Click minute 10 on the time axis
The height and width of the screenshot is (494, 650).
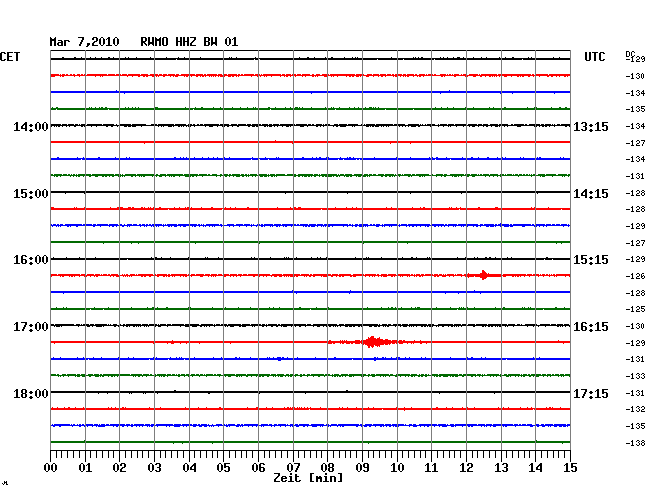[397, 467]
